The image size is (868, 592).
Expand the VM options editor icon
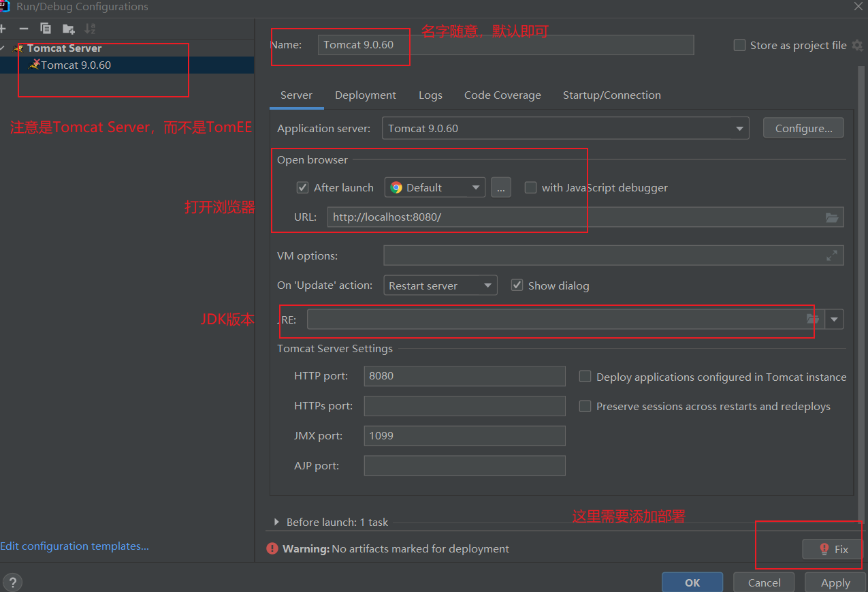pos(831,255)
